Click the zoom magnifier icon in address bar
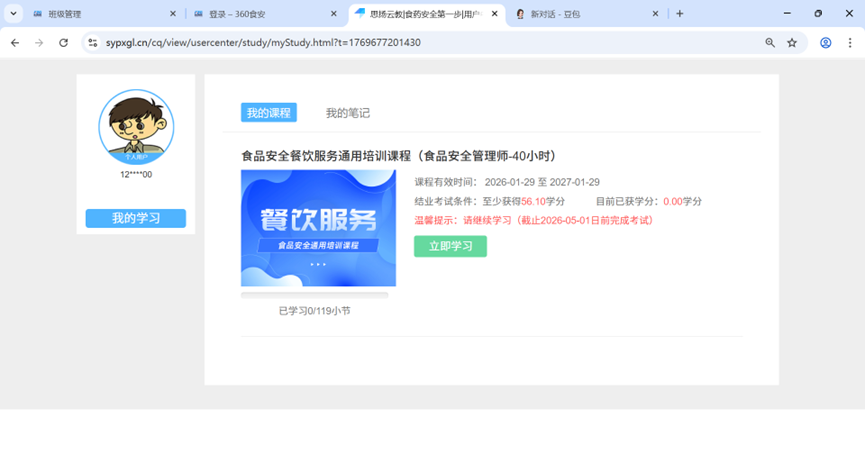 [x=770, y=43]
